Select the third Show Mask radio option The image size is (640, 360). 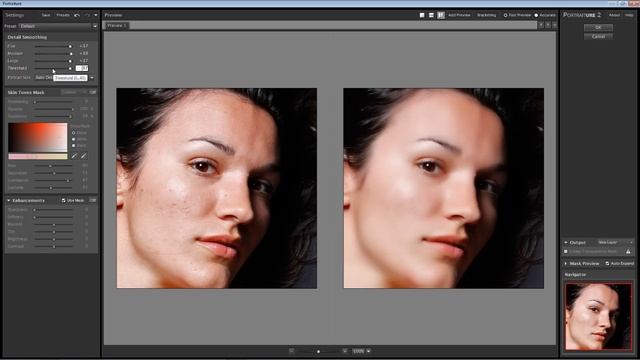click(x=73, y=145)
